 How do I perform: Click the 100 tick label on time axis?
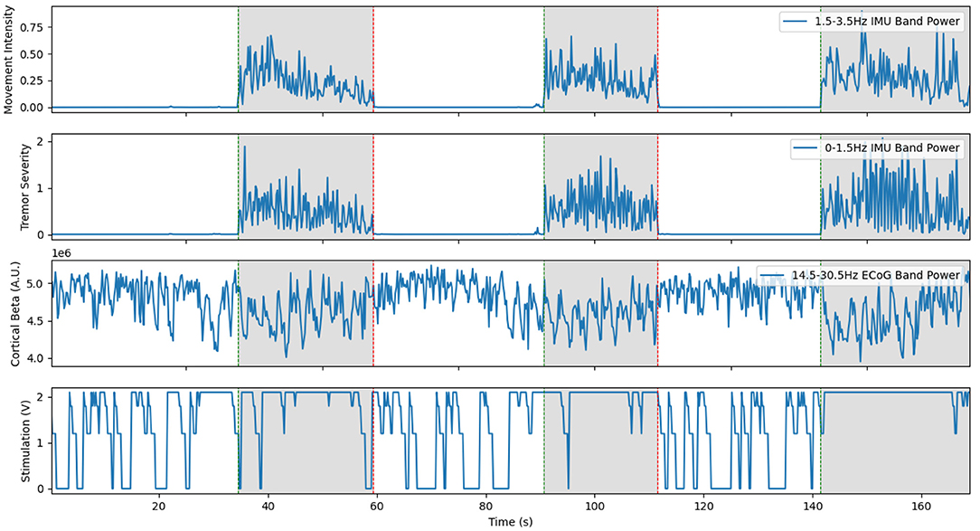coord(594,506)
